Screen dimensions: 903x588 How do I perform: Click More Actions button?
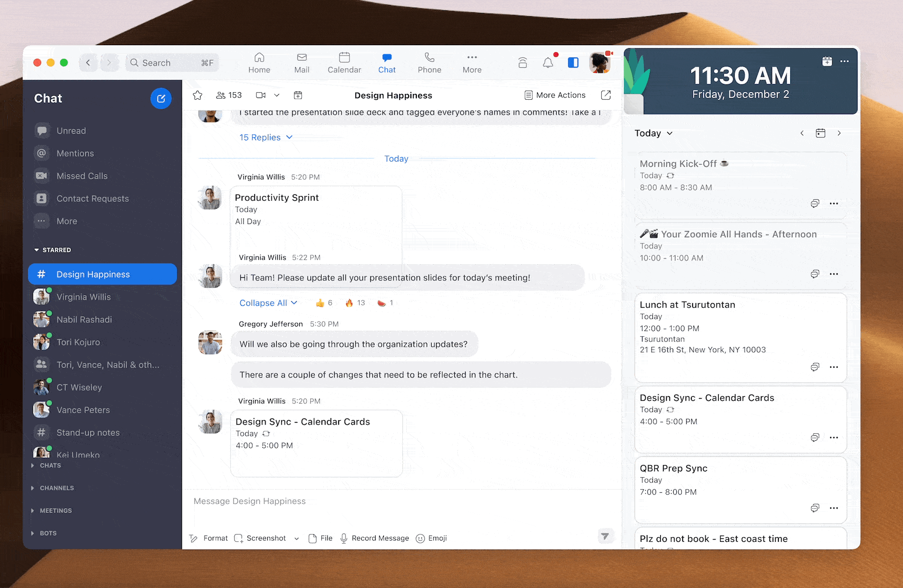pyautogui.click(x=555, y=95)
